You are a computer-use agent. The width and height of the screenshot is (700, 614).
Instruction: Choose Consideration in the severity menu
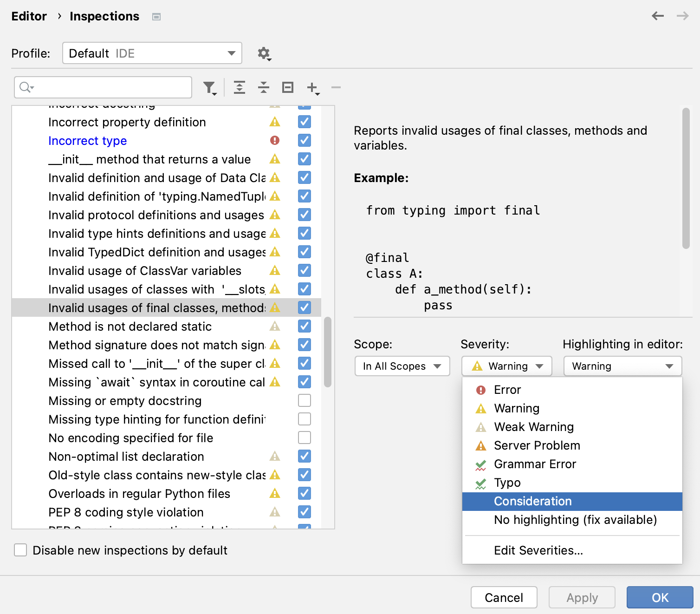533,501
